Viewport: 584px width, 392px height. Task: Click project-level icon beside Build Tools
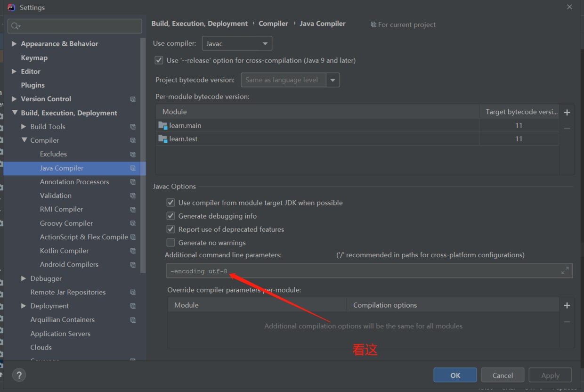point(133,127)
